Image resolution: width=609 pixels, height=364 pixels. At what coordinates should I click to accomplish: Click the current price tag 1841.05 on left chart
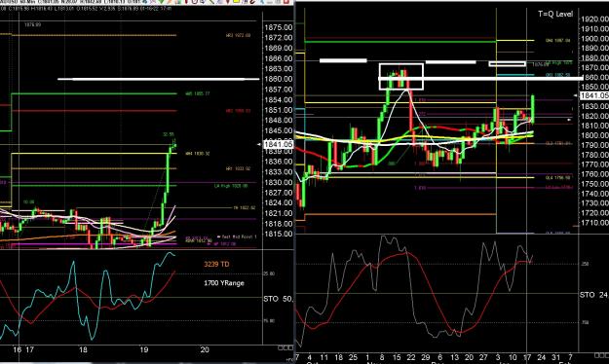[x=278, y=144]
